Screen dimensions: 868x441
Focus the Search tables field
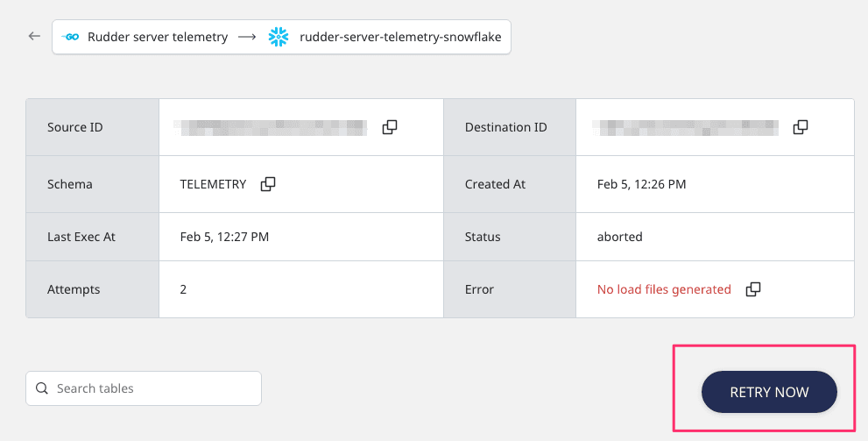click(x=153, y=388)
